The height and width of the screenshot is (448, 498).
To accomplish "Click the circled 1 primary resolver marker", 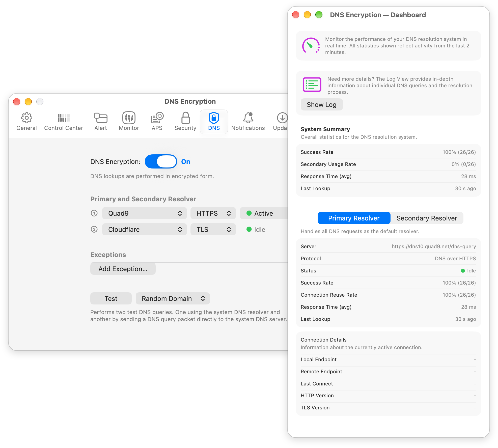I will (x=94, y=213).
